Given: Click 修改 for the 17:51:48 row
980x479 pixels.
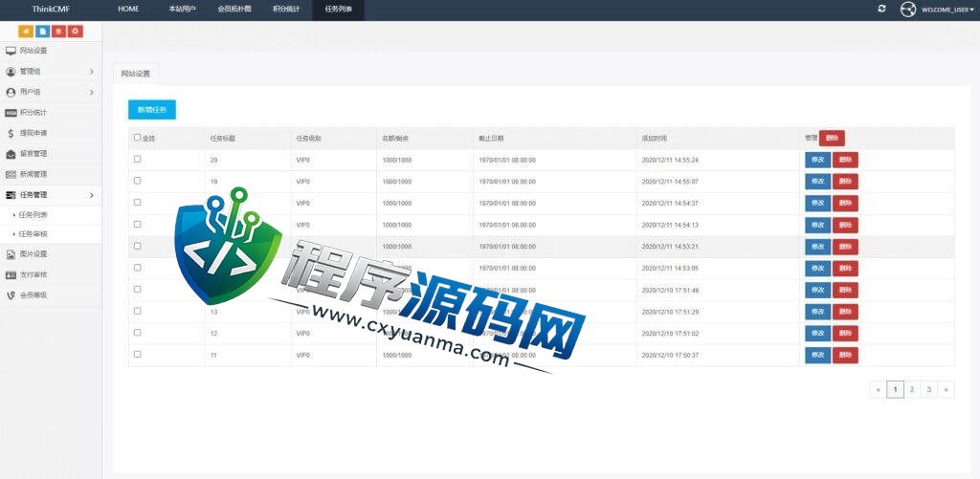Looking at the screenshot, I should coord(817,291).
